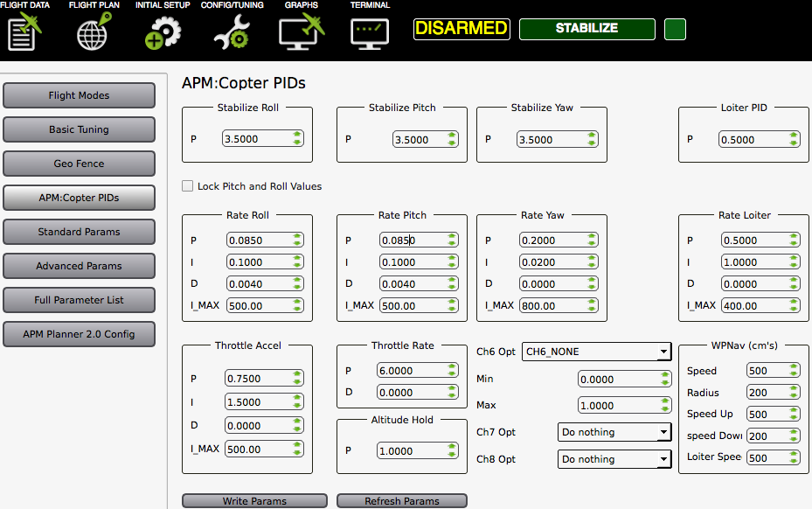This screenshot has height=509, width=812.
Task: Click the Stabilize Yaw P value field
Action: click(558, 139)
